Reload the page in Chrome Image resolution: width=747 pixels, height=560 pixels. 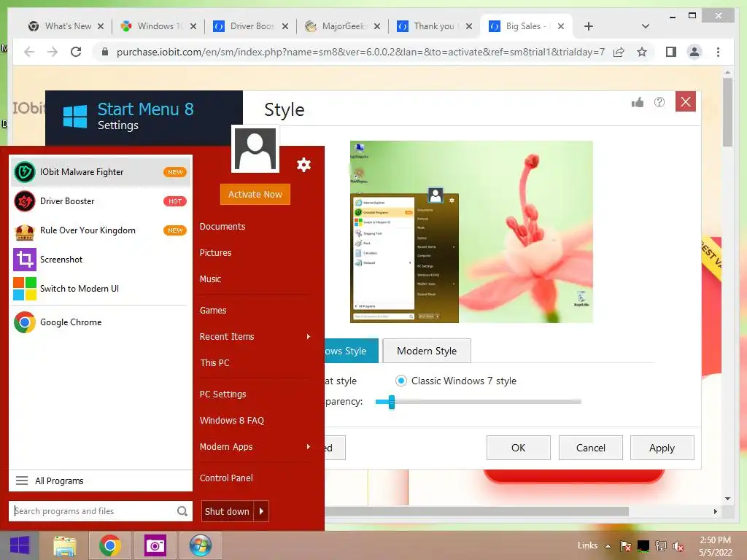(x=76, y=52)
